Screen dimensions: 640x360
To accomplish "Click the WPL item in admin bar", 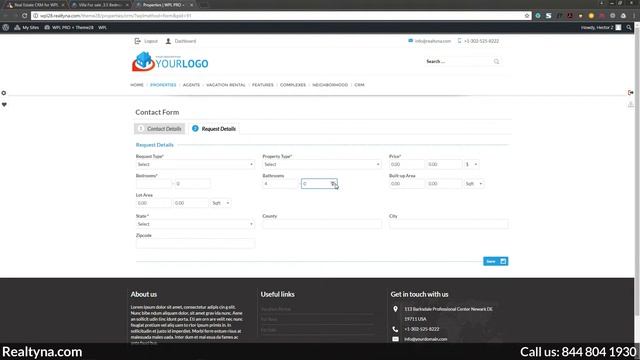I will (102, 27).
